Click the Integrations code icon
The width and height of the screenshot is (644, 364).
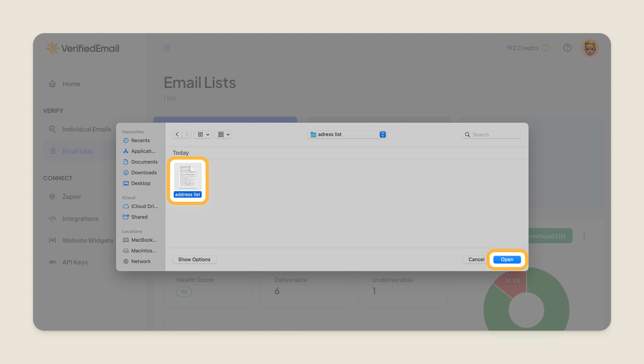click(x=52, y=218)
